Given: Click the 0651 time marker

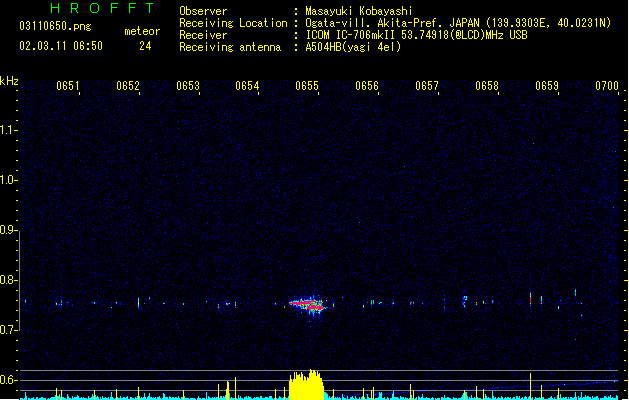Looking at the screenshot, I should point(67,86).
